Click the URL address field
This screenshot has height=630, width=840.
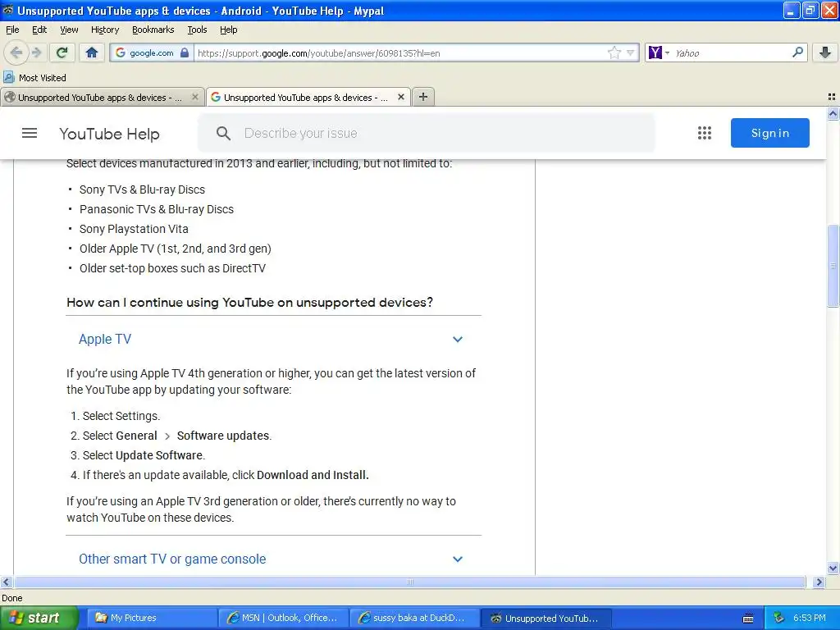(399, 53)
